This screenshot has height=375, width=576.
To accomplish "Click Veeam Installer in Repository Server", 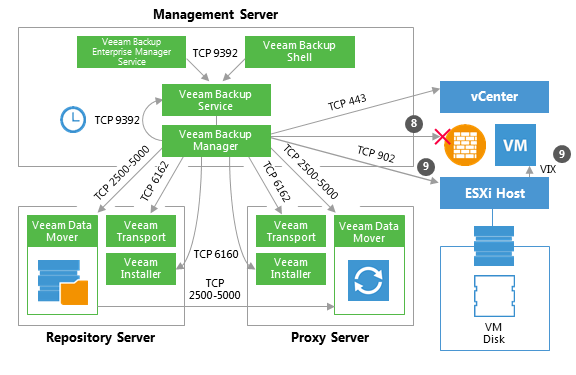I will pyautogui.click(x=141, y=269).
